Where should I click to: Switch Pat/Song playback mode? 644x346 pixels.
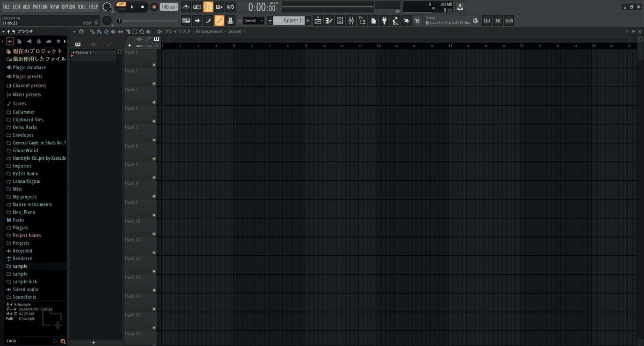121,6
